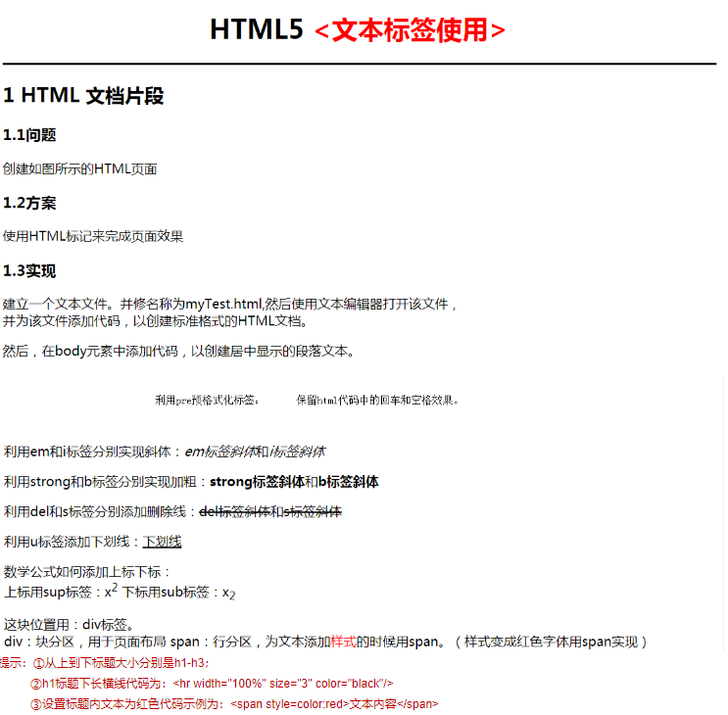This screenshot has height=715, width=728.
Task: Click the underlined text 下划线
Action: click(x=162, y=542)
